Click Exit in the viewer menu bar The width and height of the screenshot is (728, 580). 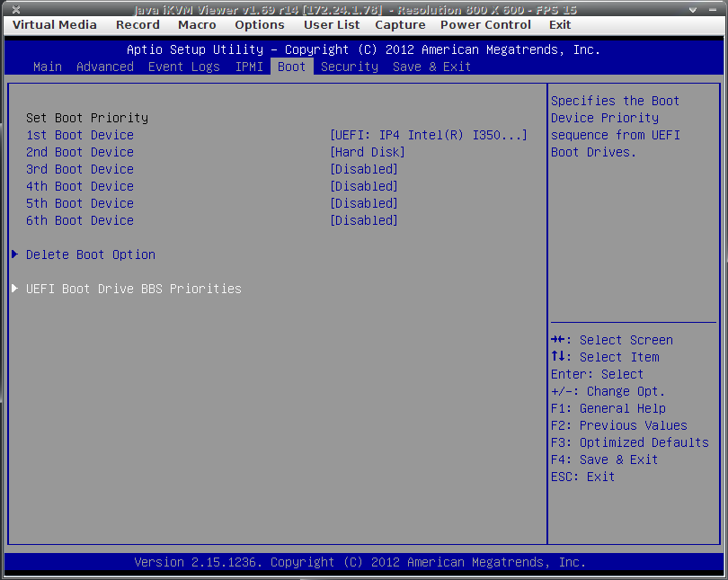[x=560, y=25]
